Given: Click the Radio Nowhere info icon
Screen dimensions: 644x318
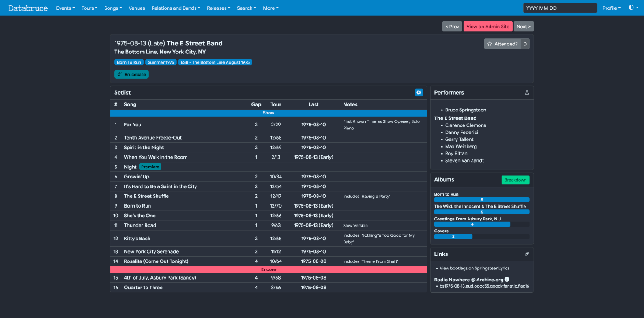Looking at the screenshot, I should coord(507,279).
